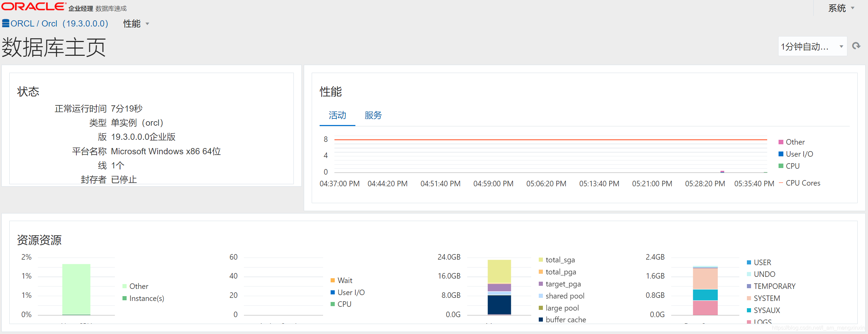Click the shared pool legend entry
The image size is (868, 334).
(x=562, y=296)
